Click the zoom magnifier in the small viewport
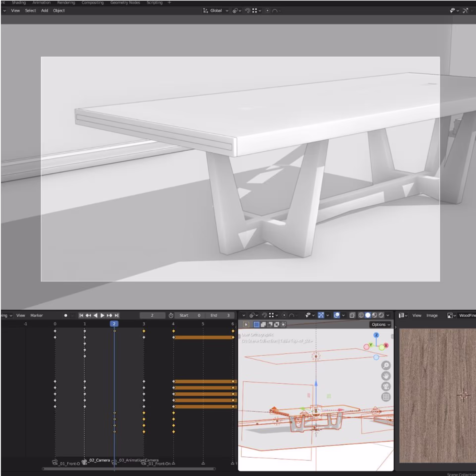 pyautogui.click(x=386, y=365)
